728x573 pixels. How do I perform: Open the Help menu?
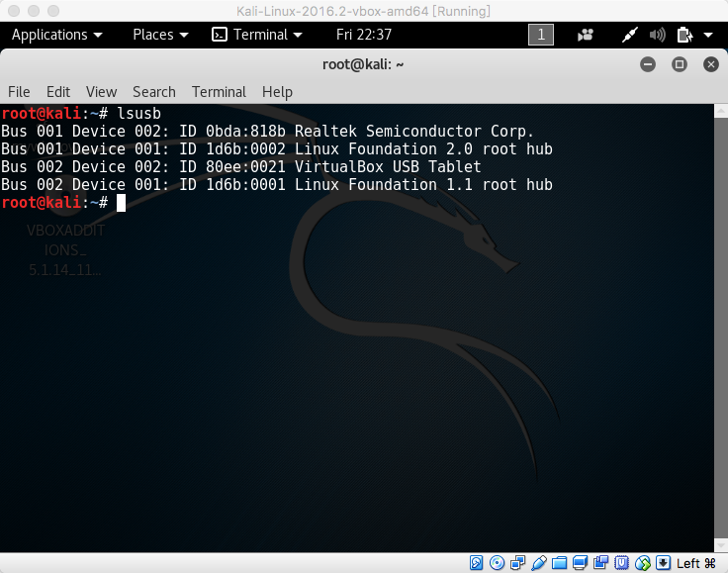[277, 92]
